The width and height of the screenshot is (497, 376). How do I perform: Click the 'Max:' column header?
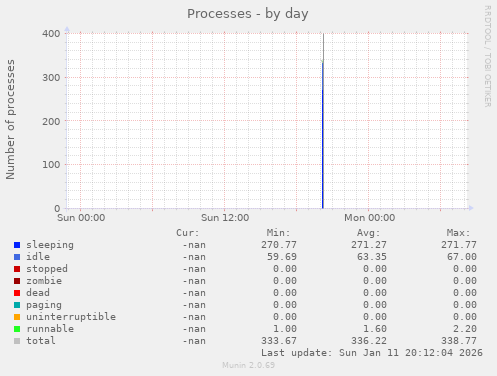pos(459,233)
